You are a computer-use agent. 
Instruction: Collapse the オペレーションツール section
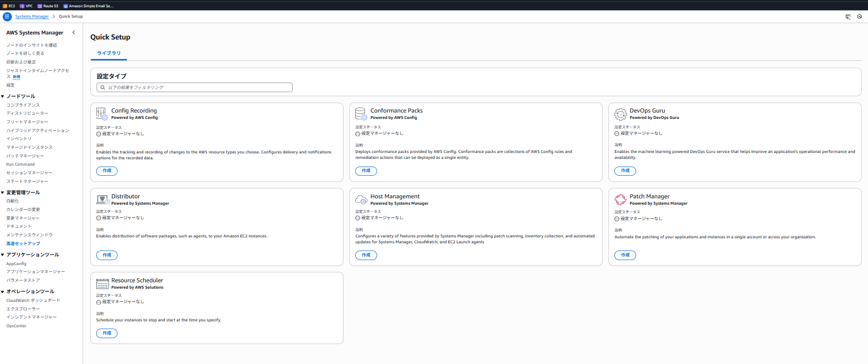click(3, 291)
